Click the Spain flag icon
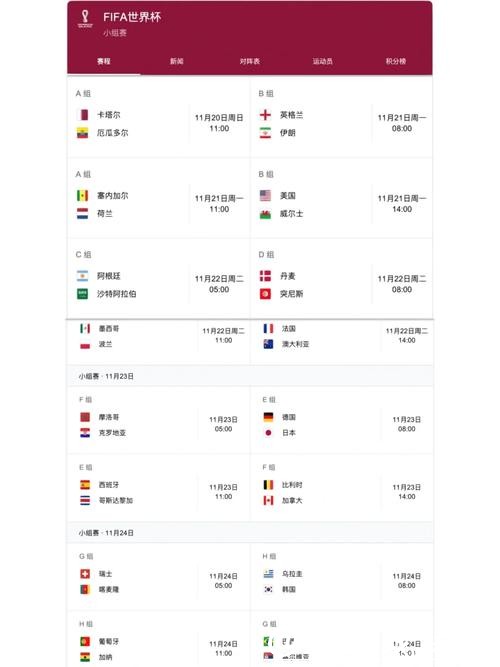The height and width of the screenshot is (667, 500). tap(85, 485)
